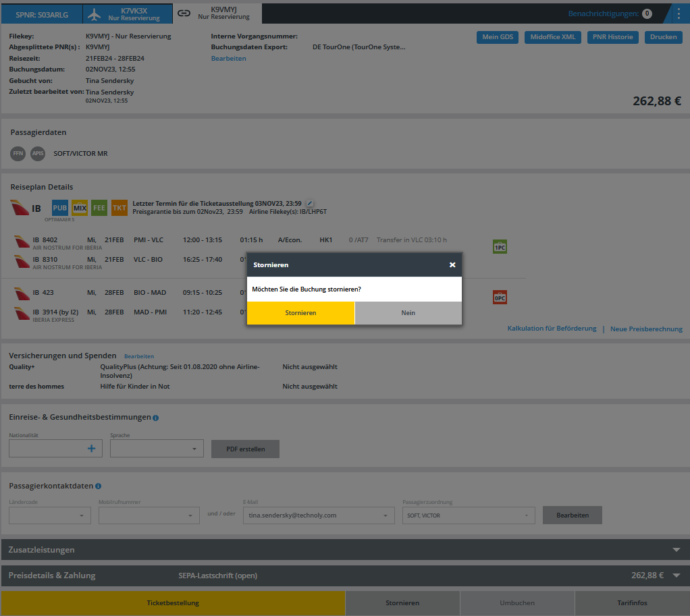690x616 pixels.
Task: Close the Stornieren dialog
Action: tap(452, 265)
